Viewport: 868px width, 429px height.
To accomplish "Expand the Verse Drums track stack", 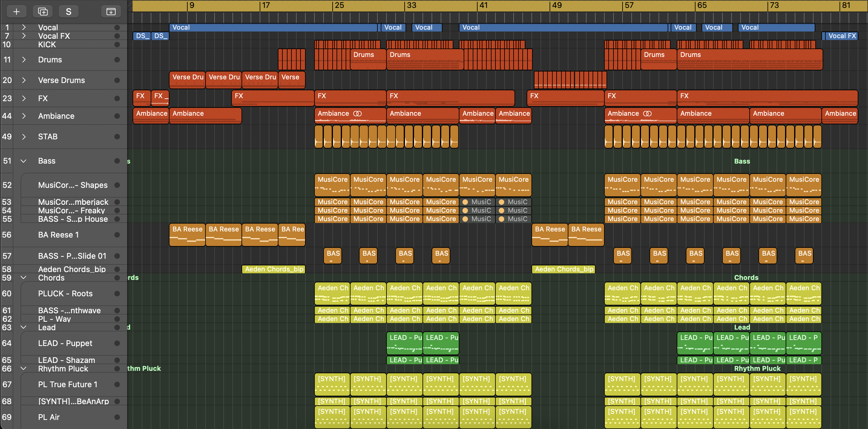I will click(24, 80).
